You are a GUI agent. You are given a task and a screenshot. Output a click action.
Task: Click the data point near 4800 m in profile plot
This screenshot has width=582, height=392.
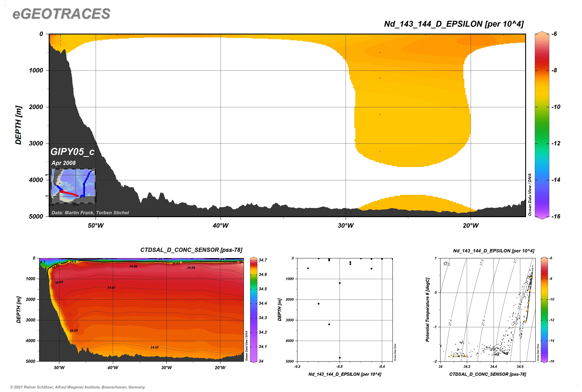pos(340,358)
